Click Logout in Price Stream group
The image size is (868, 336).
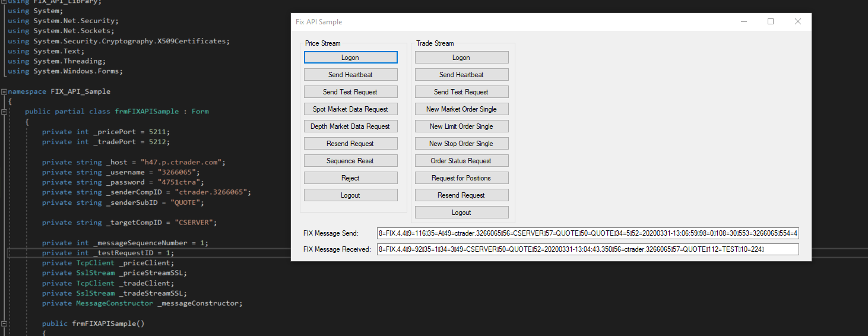pyautogui.click(x=350, y=195)
